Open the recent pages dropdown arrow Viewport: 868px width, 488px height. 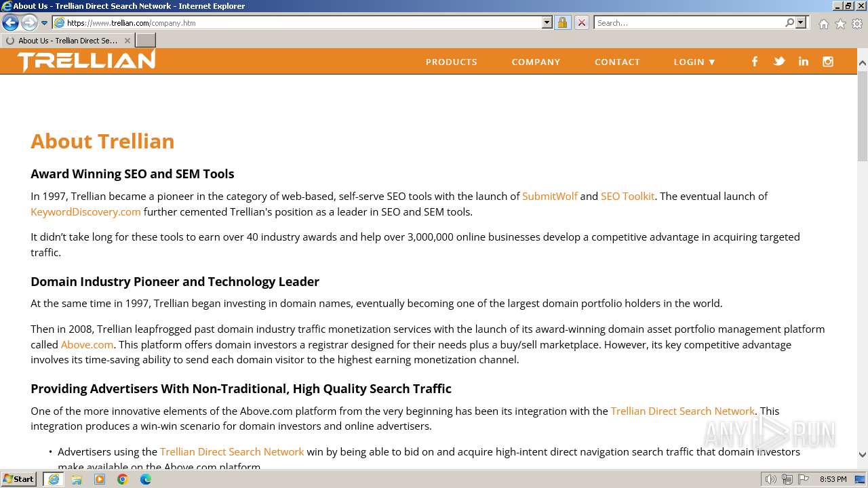[45, 23]
